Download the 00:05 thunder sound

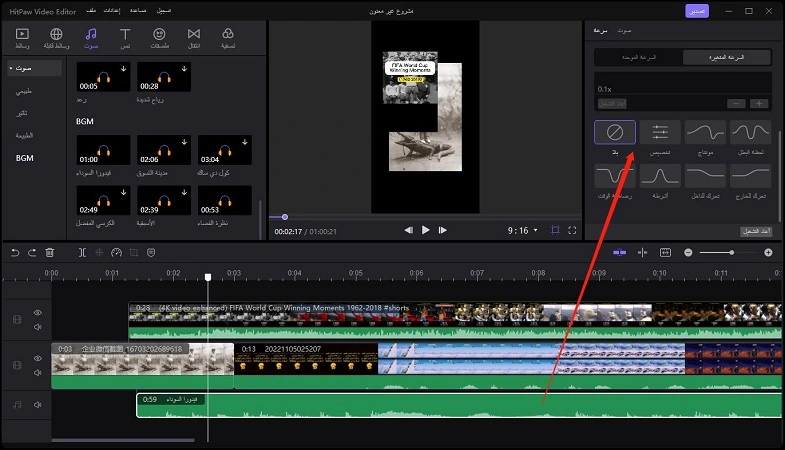point(124,69)
